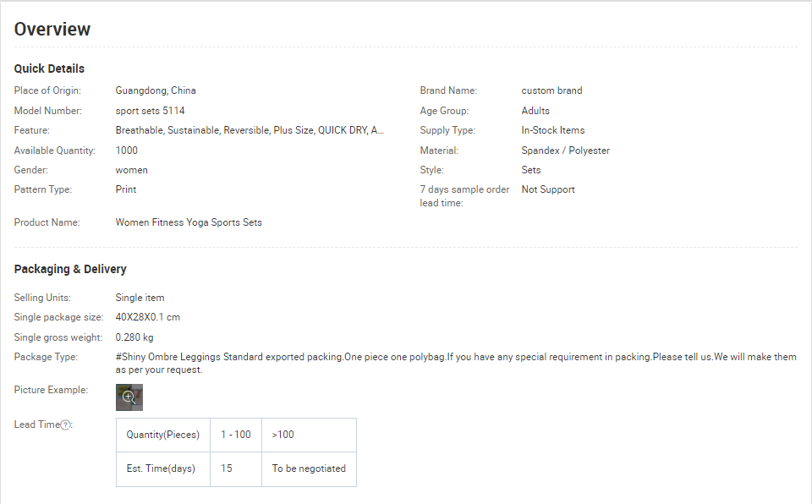Click the model number 'sport sets 5114'
The width and height of the screenshot is (812, 504).
[x=151, y=111]
